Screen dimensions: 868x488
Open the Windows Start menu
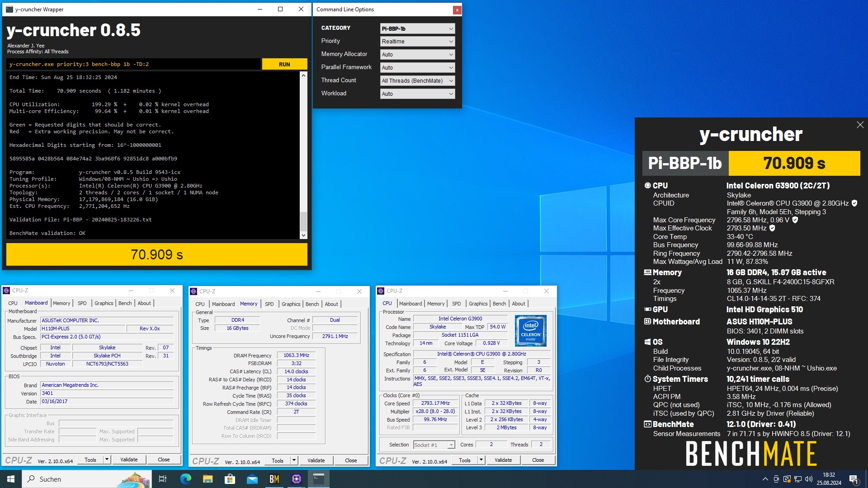click(x=11, y=479)
